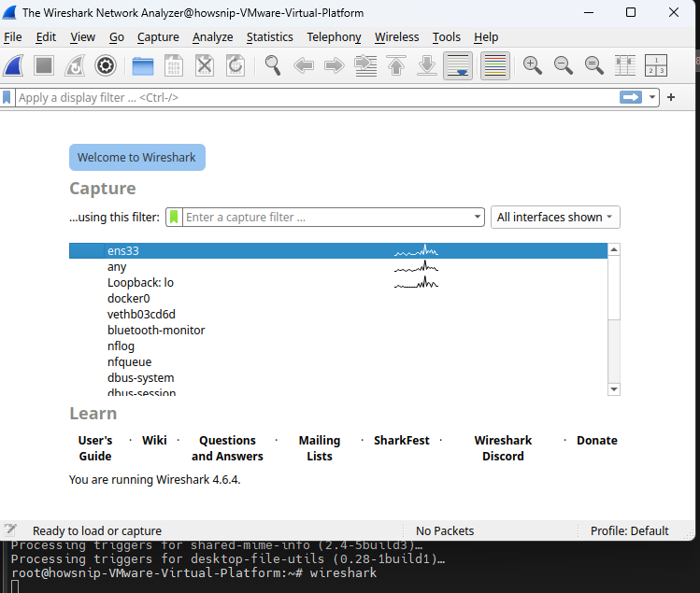The height and width of the screenshot is (593, 700).
Task: Click the display filter input field
Action: tap(317, 97)
